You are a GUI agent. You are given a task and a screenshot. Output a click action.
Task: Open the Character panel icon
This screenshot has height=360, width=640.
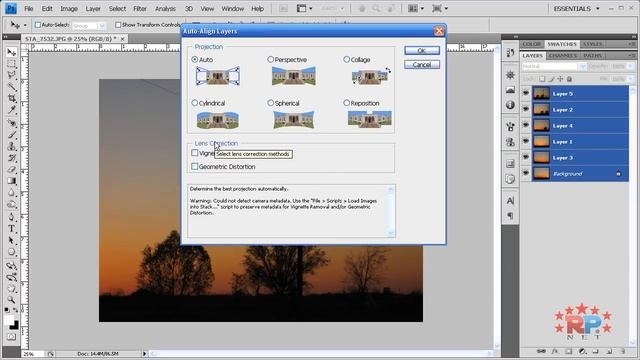click(510, 200)
